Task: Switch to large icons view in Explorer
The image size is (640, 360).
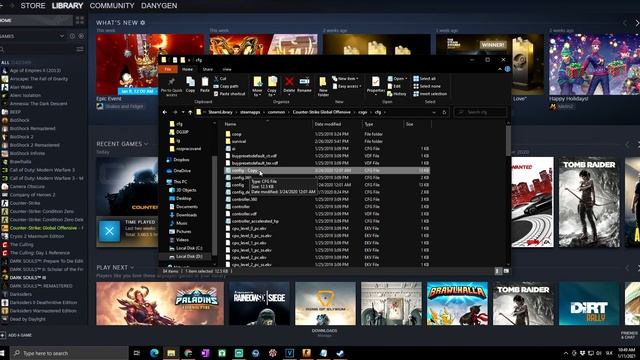Action: 506,271
